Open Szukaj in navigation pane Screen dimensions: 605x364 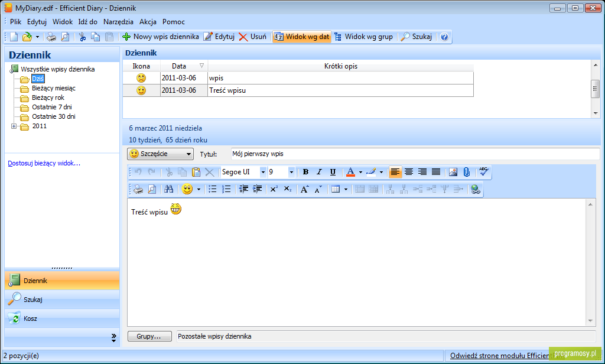click(62, 300)
